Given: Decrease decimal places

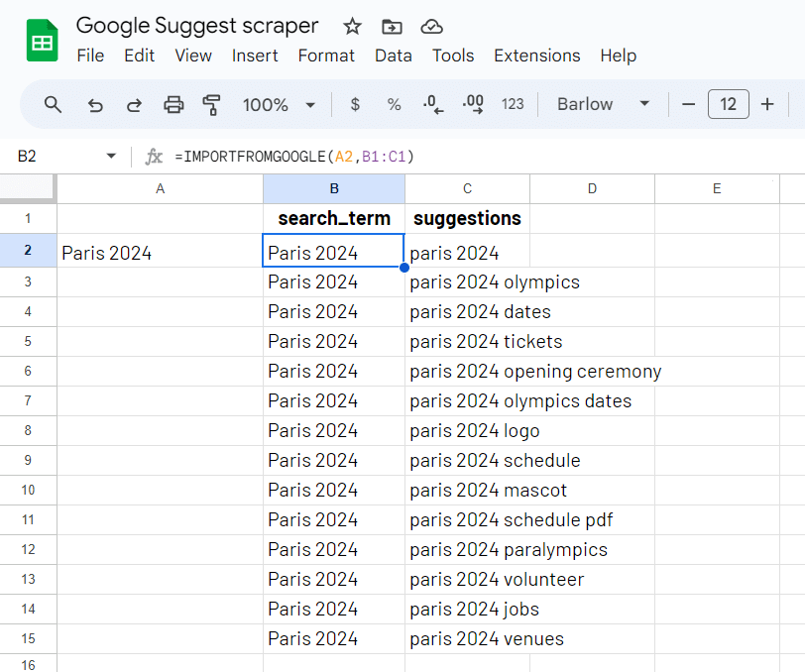Looking at the screenshot, I should 433,104.
